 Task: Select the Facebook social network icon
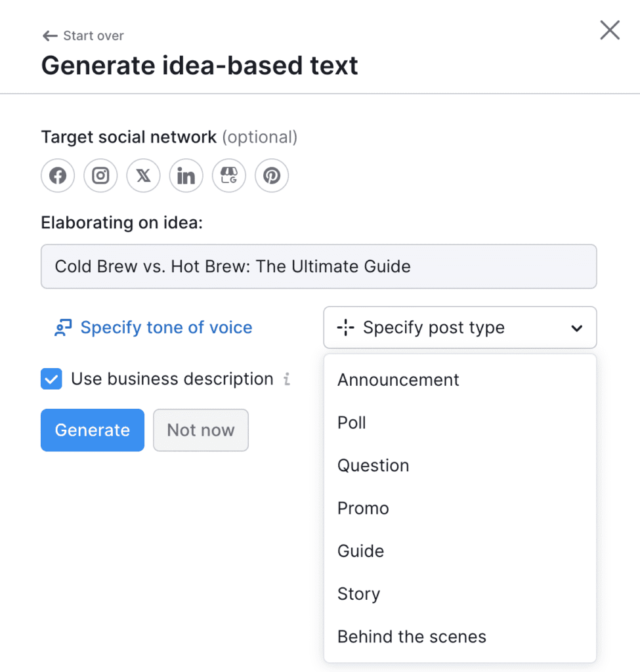[58, 176]
